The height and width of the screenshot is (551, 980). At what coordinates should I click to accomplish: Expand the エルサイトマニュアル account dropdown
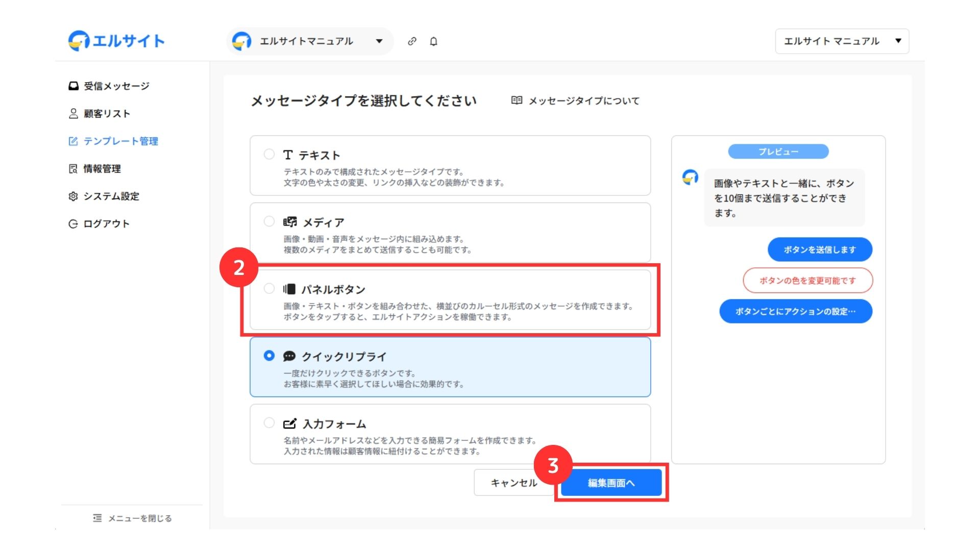tap(309, 41)
